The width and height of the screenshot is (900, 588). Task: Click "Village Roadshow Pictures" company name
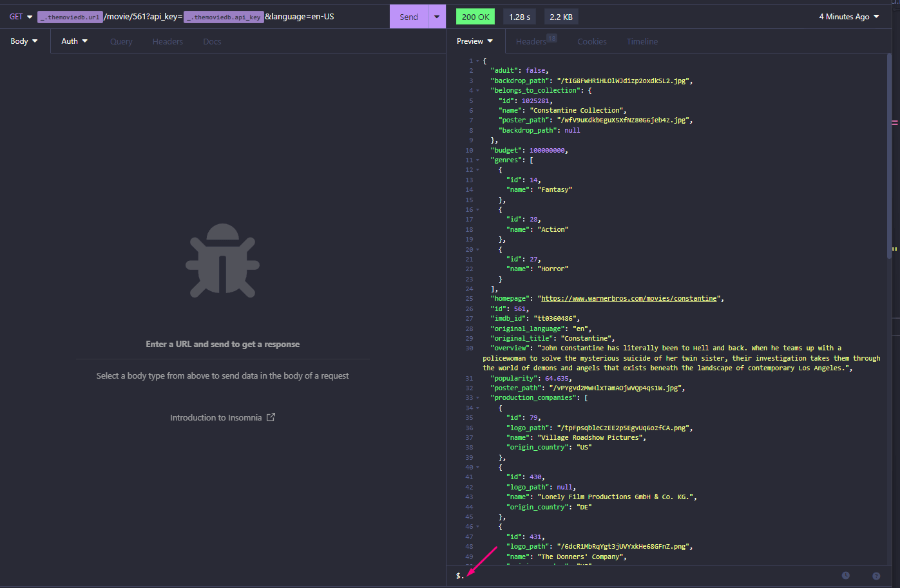click(x=589, y=438)
